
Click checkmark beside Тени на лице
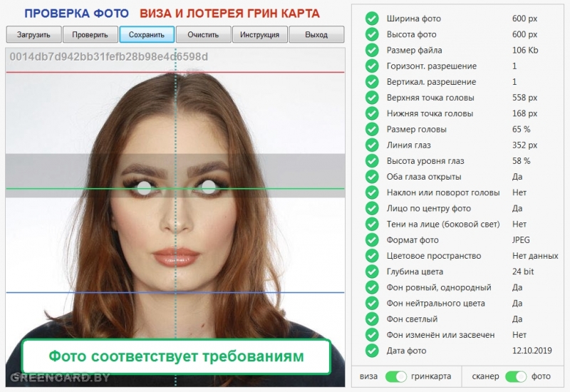[372, 224]
